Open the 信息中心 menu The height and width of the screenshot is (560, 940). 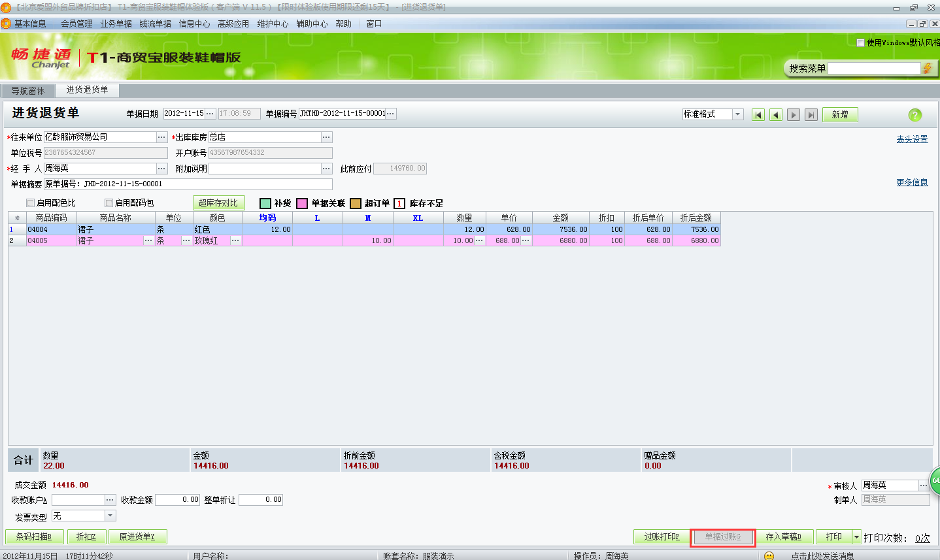(x=195, y=24)
